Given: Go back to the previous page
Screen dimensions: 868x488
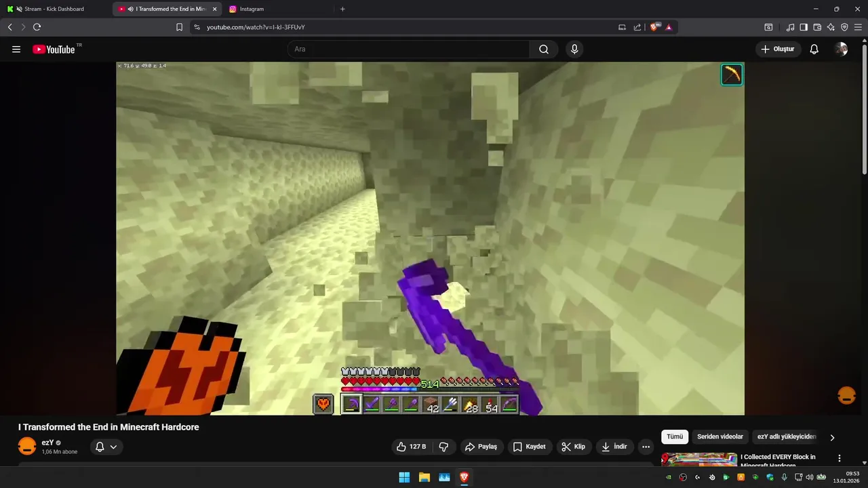Looking at the screenshot, I should pyautogui.click(x=9, y=27).
